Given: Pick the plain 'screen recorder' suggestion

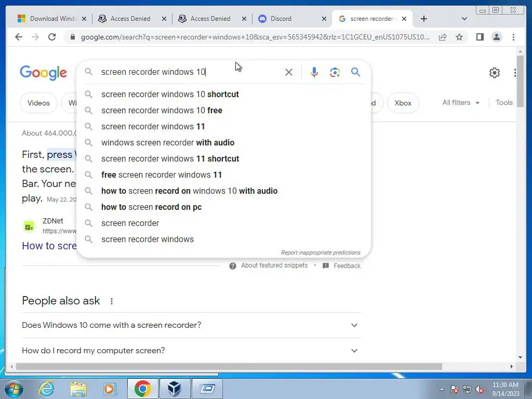Looking at the screenshot, I should tap(224, 223).
